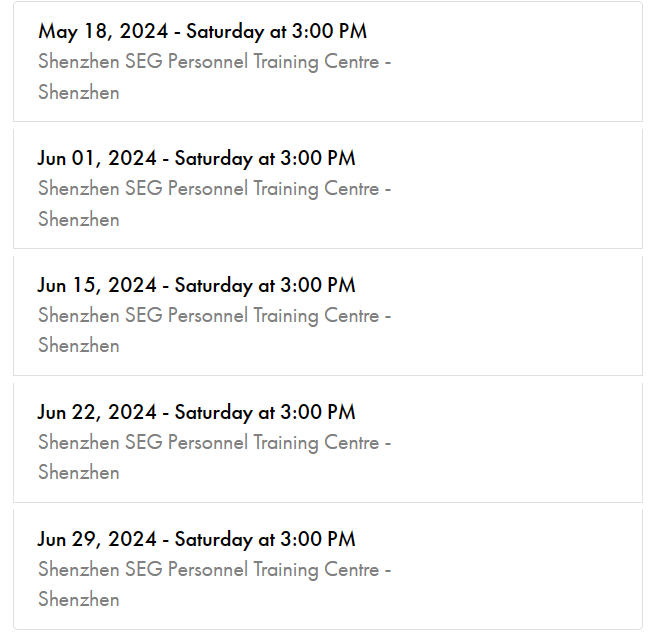The width and height of the screenshot is (652, 636).
Task: Click the Jun 29 Saturday 3:00 PM heading
Action: (196, 539)
